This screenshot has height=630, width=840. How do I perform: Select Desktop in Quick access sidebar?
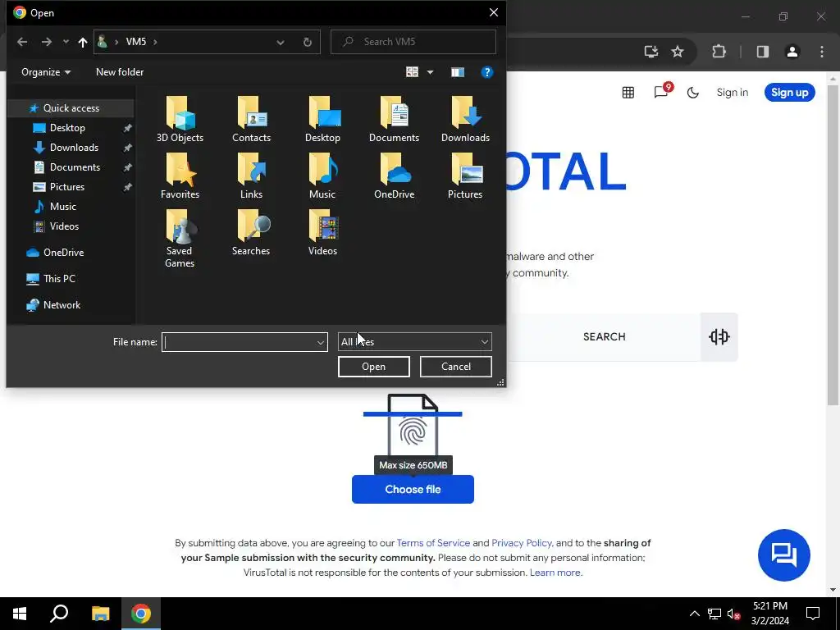[67, 128]
